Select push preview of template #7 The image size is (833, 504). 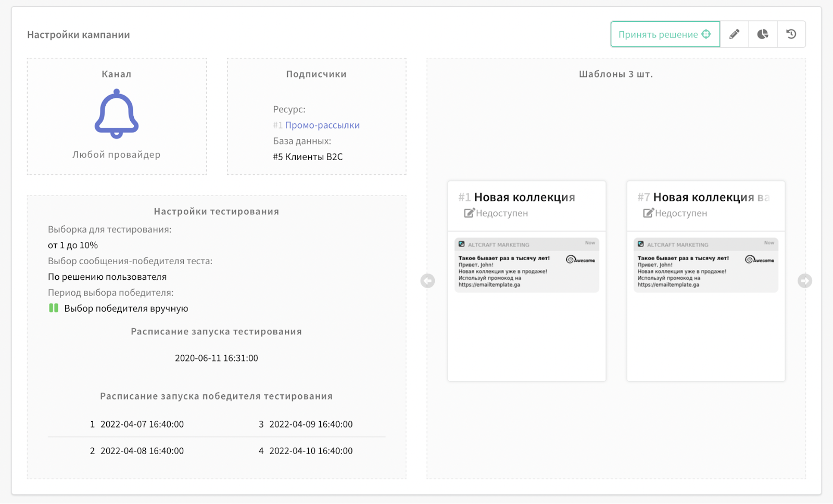tap(705, 265)
